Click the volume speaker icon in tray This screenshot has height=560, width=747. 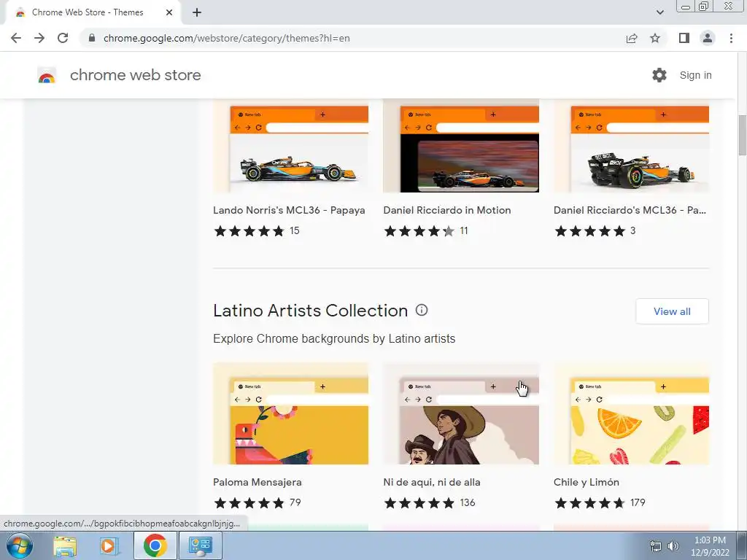point(673,546)
